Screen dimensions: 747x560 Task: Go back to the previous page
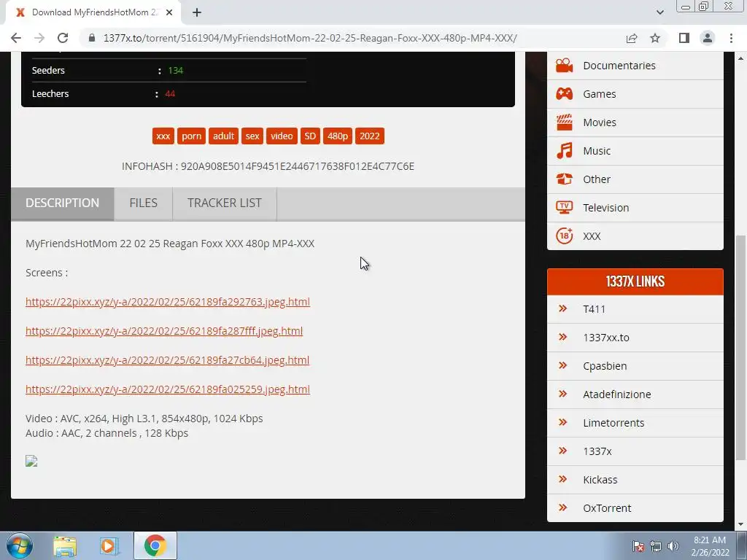tap(16, 38)
